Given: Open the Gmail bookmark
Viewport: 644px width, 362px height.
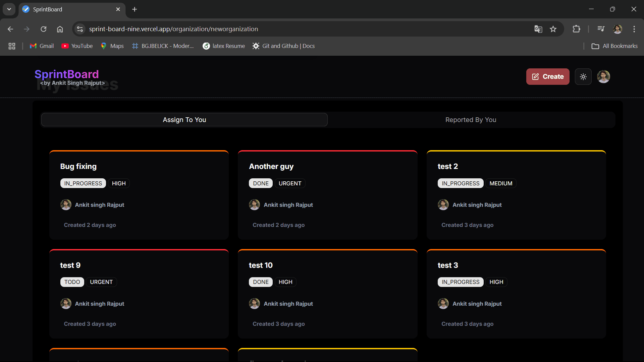Looking at the screenshot, I should [x=42, y=46].
